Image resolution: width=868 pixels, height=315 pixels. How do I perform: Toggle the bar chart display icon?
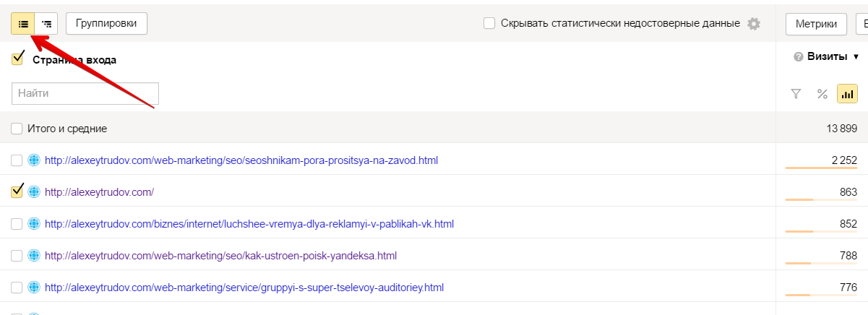point(847,93)
